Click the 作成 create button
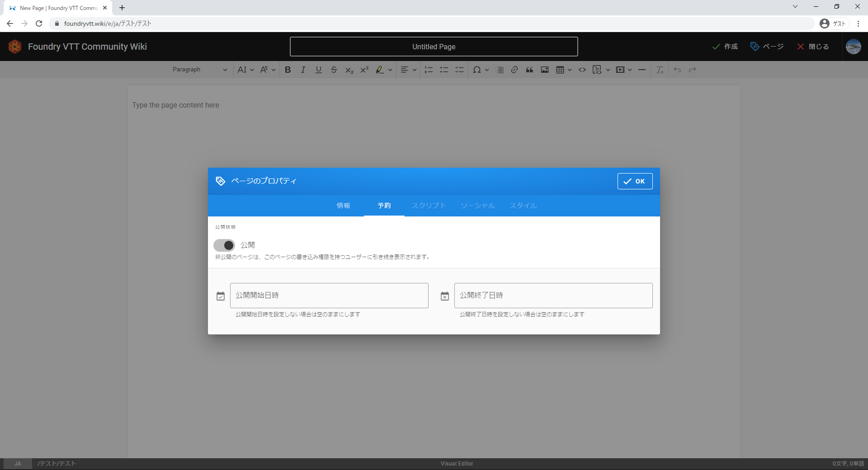 [x=725, y=47]
